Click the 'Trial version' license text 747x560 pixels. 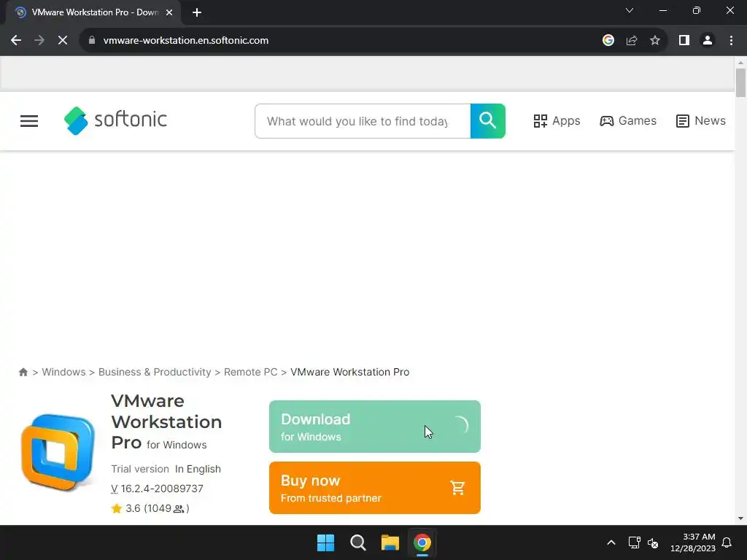(139, 469)
